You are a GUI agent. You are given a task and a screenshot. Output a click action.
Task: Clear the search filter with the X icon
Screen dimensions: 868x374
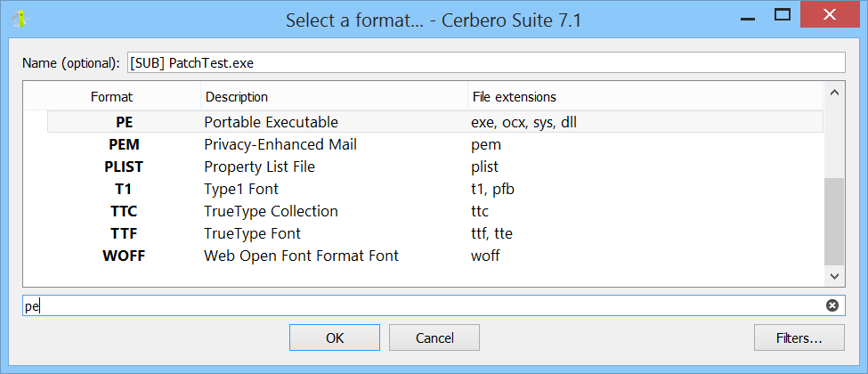[x=832, y=305]
